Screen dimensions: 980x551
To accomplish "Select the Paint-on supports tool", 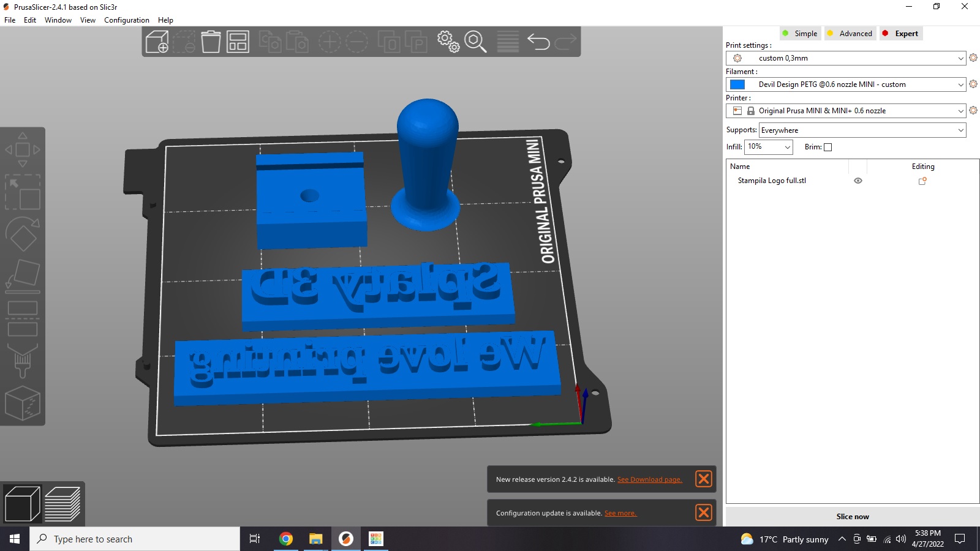I will click(23, 361).
